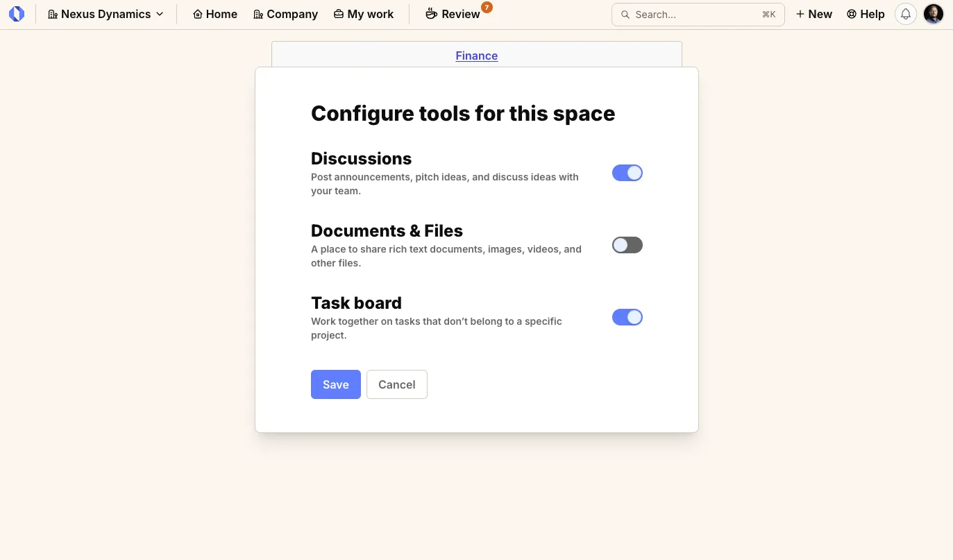Open the user avatar menu
953x560 pixels.
coord(933,13)
